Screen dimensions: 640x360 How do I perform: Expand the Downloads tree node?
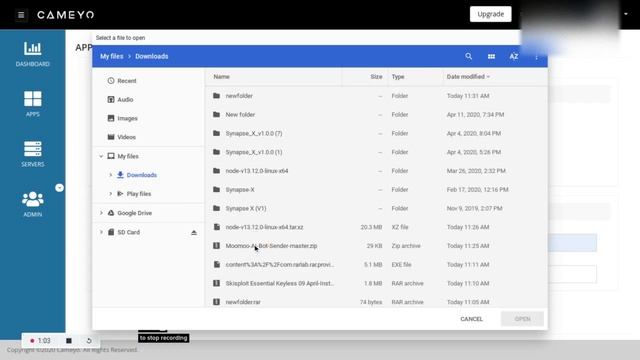coord(110,175)
